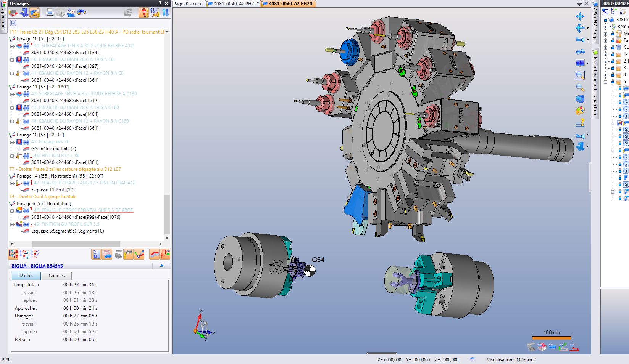The image size is (629, 364).
Task: Click the operations list horizontal scrollbar
Action: [76, 244]
